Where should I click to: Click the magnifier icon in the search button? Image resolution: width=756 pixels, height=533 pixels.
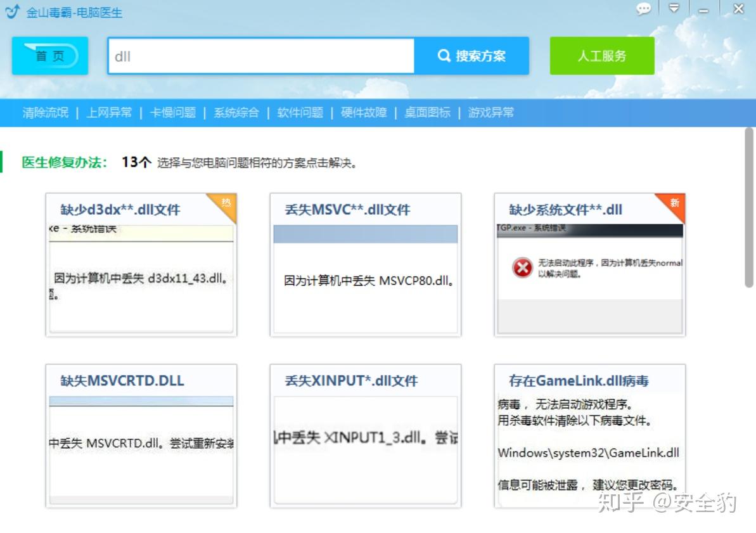[444, 56]
